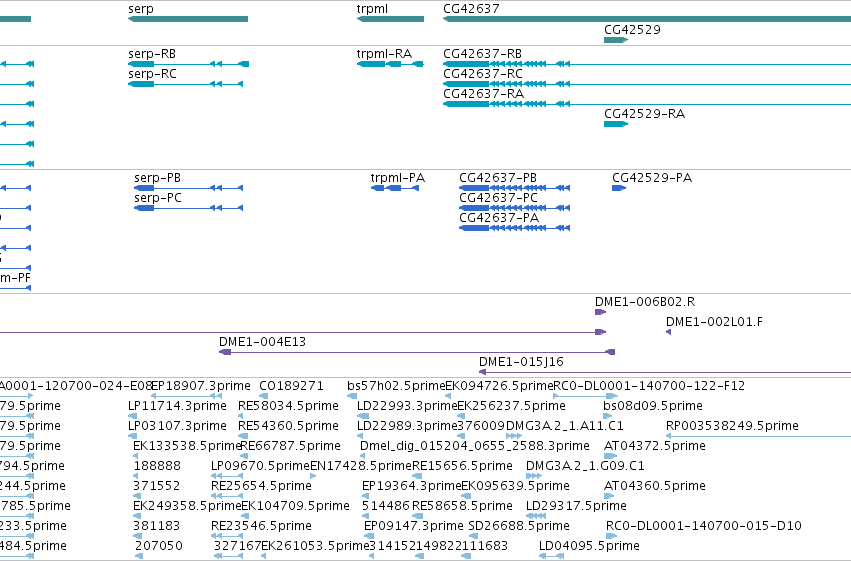Viewport: 851px width, 561px height.
Task: Select EST LP03107.3prime
Action: click(177, 426)
